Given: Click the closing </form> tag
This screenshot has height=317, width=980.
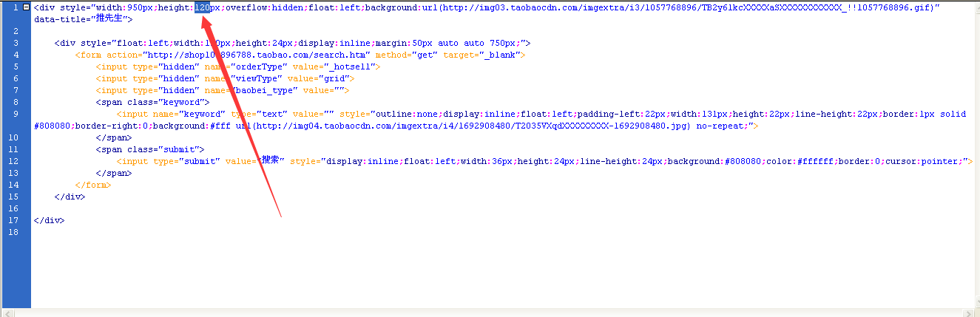Looking at the screenshot, I should point(92,185).
